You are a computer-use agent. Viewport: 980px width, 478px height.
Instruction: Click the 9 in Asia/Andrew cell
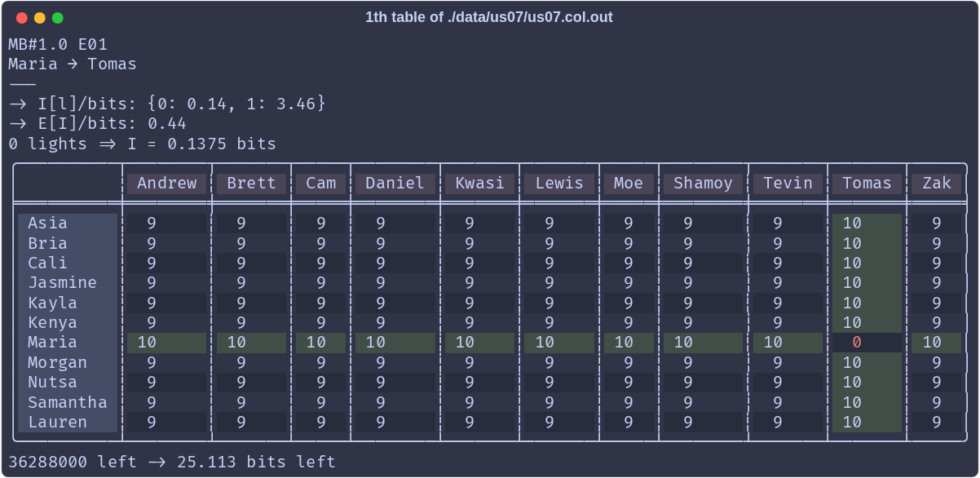(x=152, y=224)
